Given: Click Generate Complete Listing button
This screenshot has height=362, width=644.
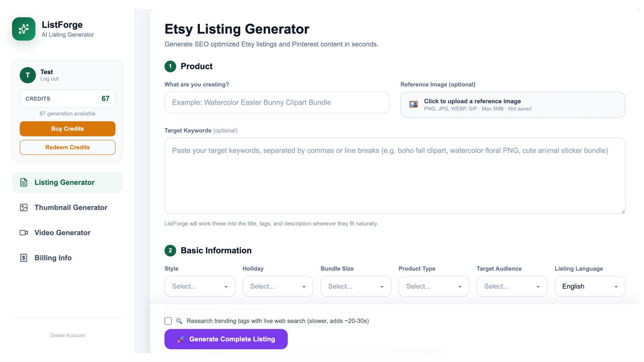Looking at the screenshot, I should [x=226, y=339].
